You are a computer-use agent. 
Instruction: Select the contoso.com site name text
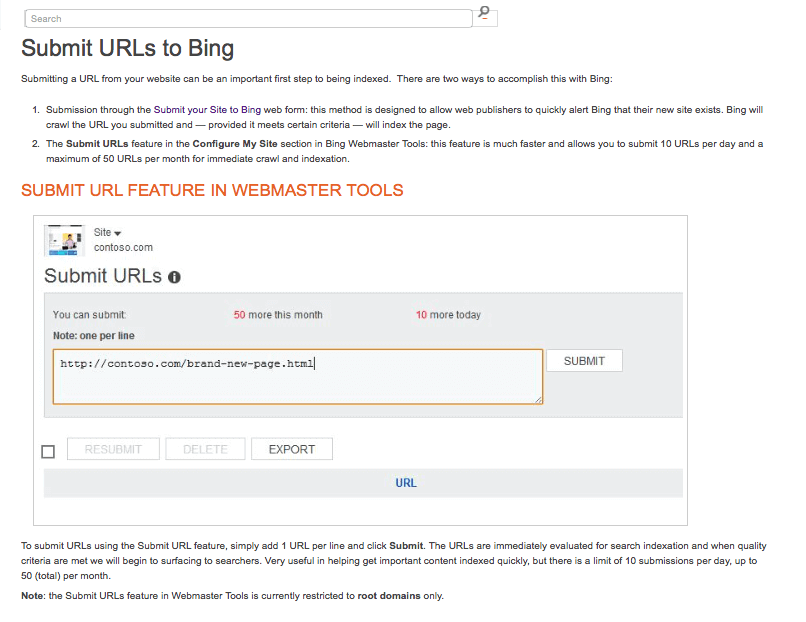(x=123, y=247)
